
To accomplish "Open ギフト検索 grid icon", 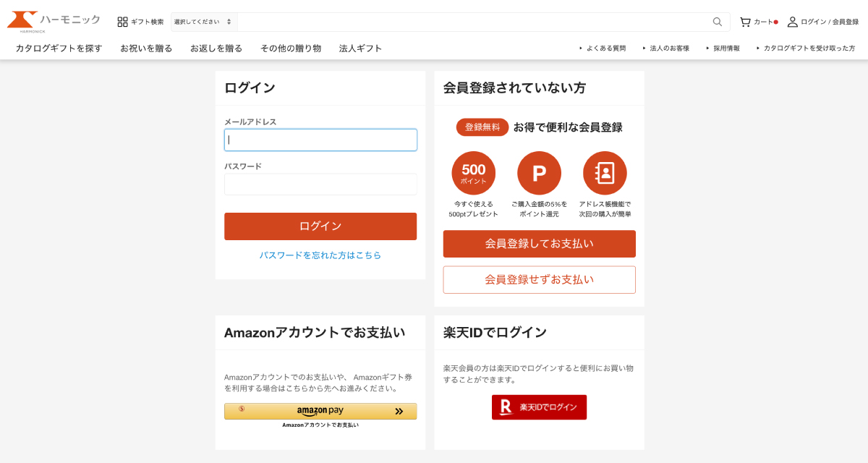I will point(122,22).
